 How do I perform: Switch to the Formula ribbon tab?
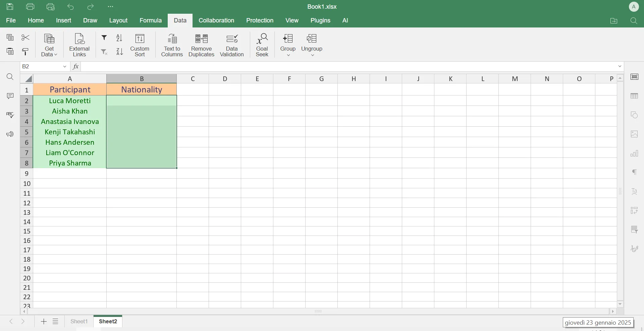[151, 20]
